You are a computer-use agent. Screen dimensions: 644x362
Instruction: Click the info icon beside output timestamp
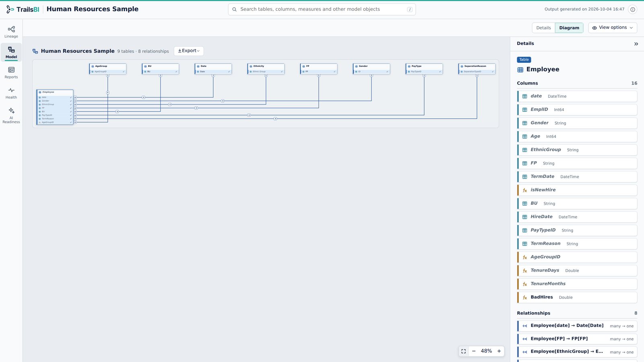pyautogui.click(x=633, y=9)
